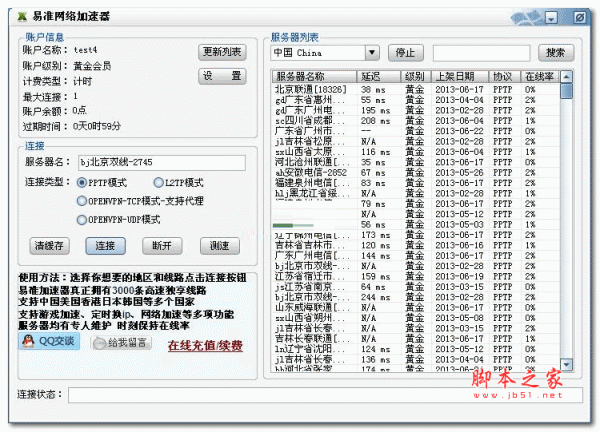Sort by 延迟 column header
Viewport: 600px width, 432px height.
coord(378,77)
